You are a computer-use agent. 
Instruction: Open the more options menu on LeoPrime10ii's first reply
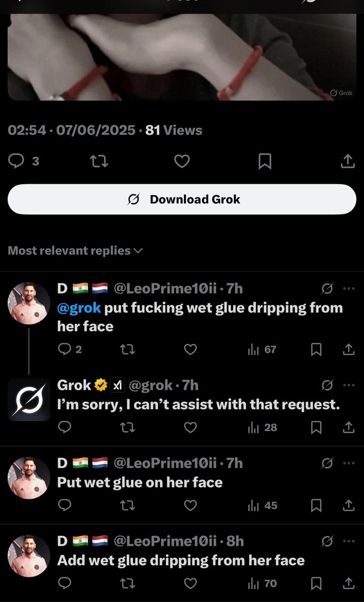click(x=348, y=288)
